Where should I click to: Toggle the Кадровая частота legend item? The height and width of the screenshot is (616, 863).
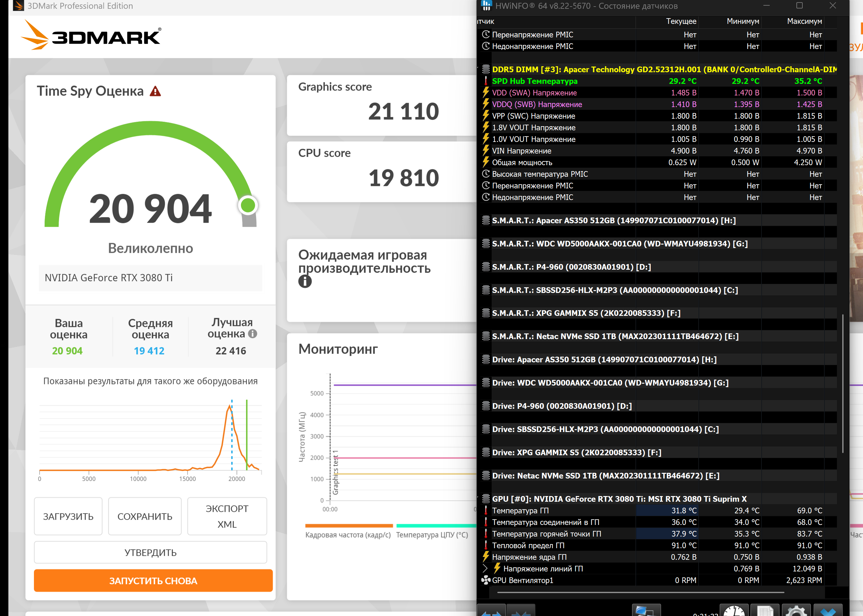348,534
